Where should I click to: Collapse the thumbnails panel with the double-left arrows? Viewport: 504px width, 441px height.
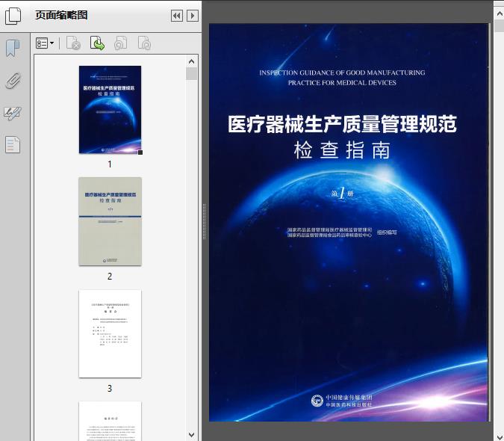coord(177,16)
